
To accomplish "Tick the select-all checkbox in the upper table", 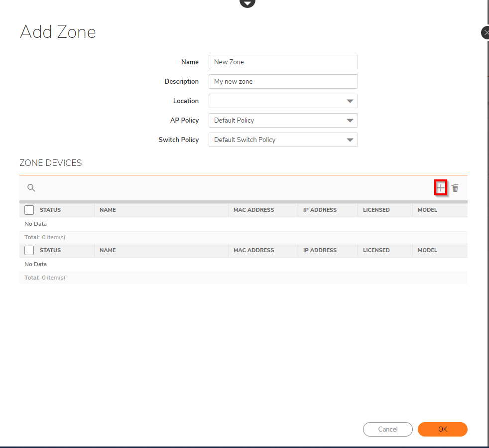I will tap(29, 210).
